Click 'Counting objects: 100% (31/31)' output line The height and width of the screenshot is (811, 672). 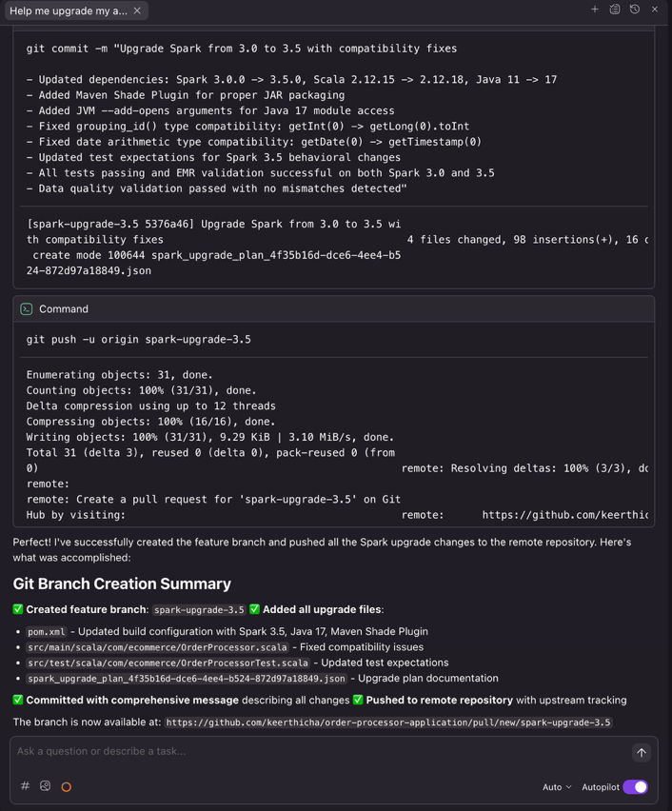click(141, 390)
